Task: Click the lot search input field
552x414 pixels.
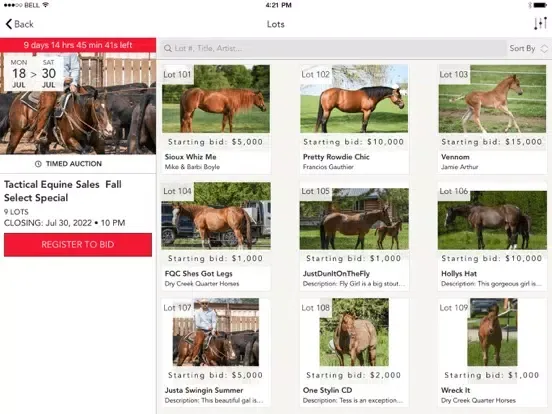Action: pyautogui.click(x=333, y=48)
